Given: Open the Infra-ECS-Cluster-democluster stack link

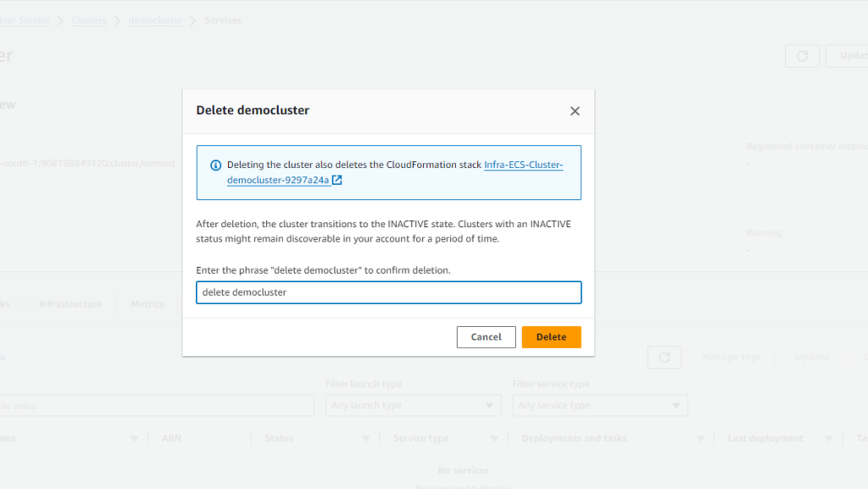Looking at the screenshot, I should tap(523, 165).
